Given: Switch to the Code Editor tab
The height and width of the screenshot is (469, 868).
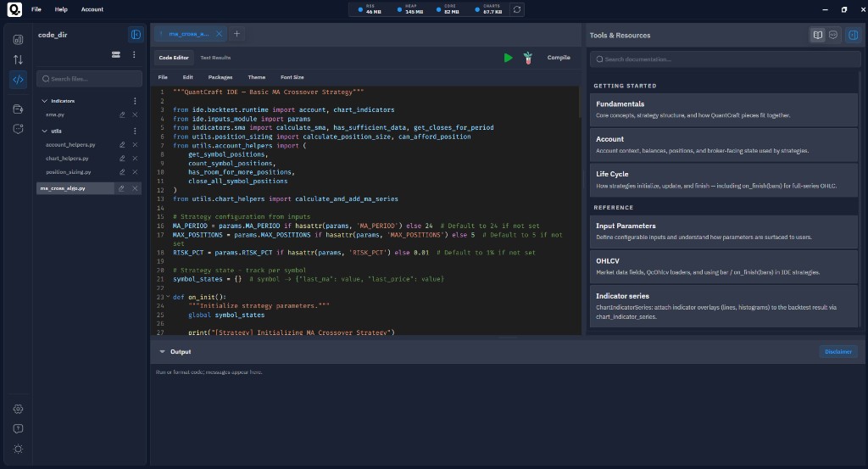Looking at the screenshot, I should [174, 58].
